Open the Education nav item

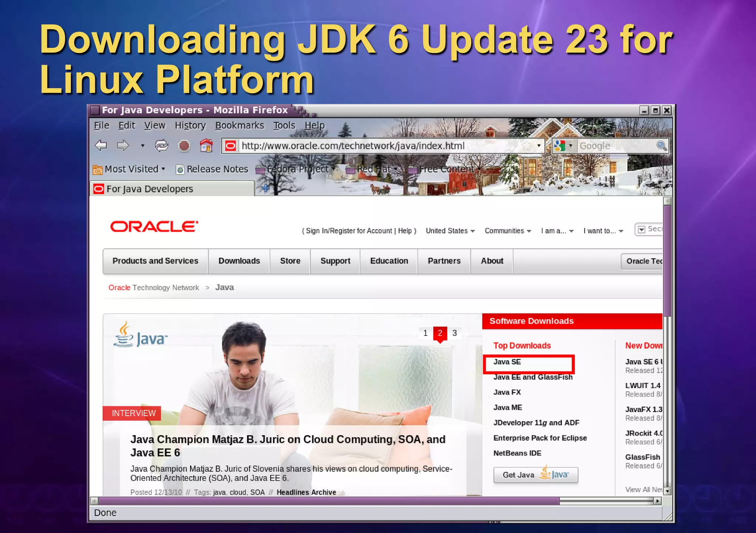click(x=389, y=261)
